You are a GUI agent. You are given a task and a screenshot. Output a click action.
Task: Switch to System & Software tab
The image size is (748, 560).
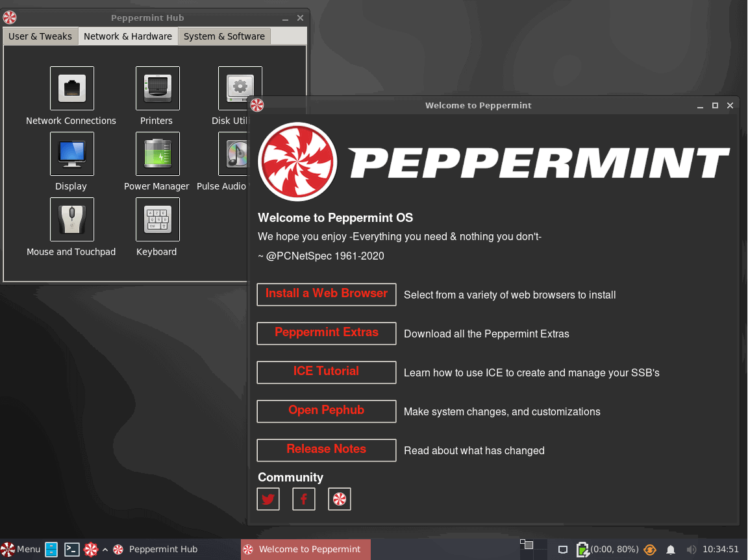click(x=224, y=36)
